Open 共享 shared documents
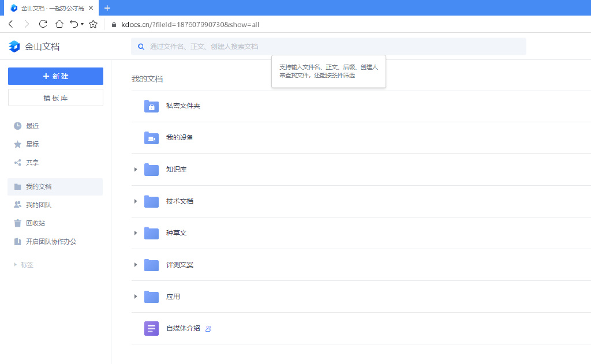The height and width of the screenshot is (364, 591). [x=32, y=163]
